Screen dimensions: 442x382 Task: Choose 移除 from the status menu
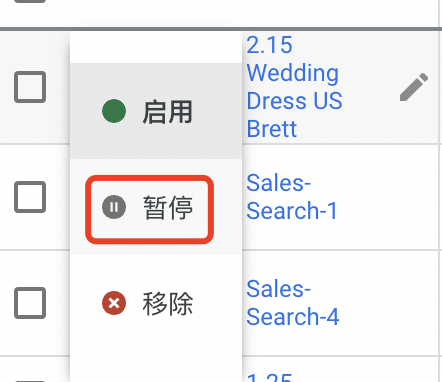click(x=156, y=303)
